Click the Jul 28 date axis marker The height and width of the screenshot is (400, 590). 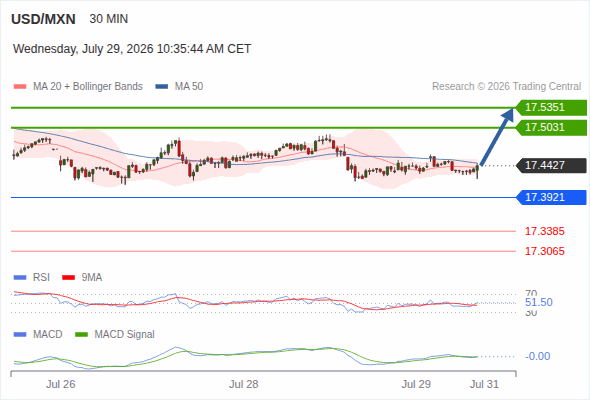(243, 384)
